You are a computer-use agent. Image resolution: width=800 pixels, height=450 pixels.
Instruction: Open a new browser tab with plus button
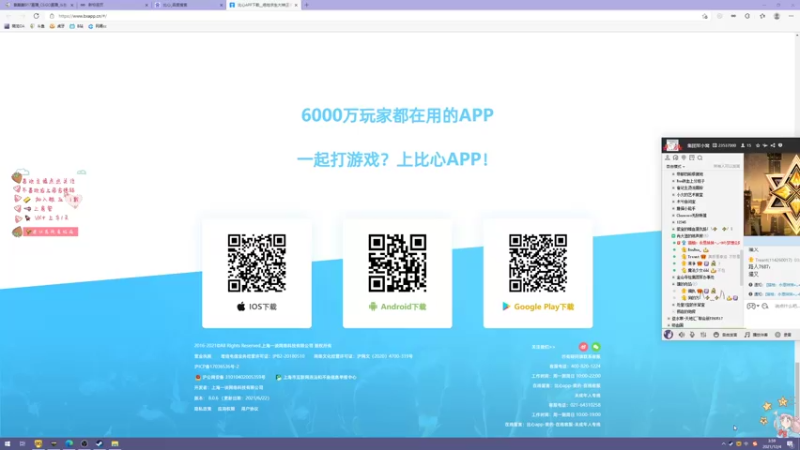point(306,5)
